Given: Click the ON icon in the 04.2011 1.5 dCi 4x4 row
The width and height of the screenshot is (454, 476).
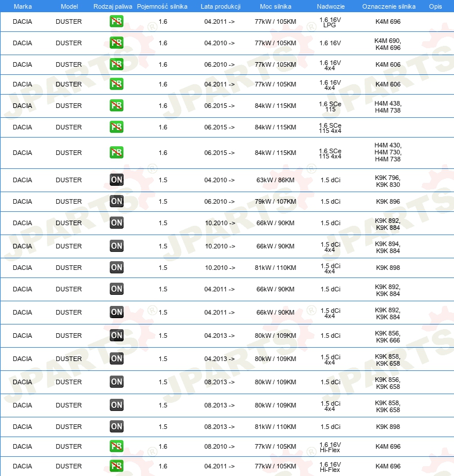Looking at the screenshot, I should point(117,312).
